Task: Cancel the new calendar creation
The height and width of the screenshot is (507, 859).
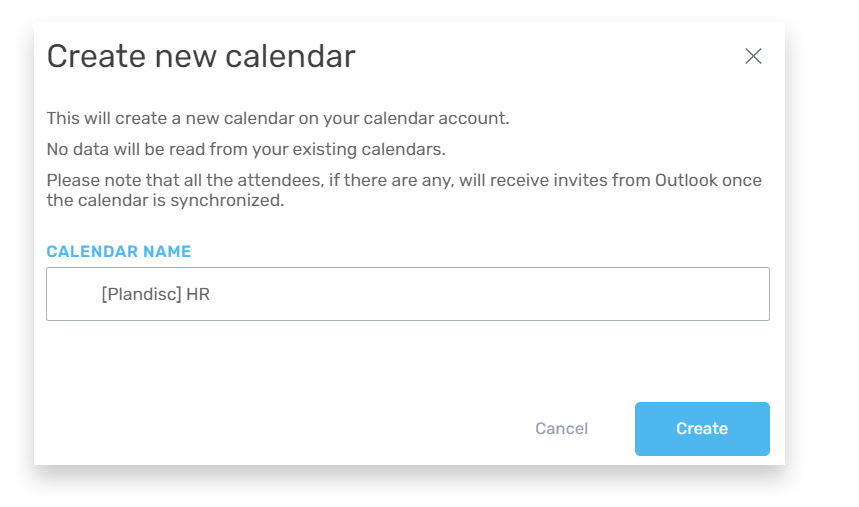Action: [561, 429]
